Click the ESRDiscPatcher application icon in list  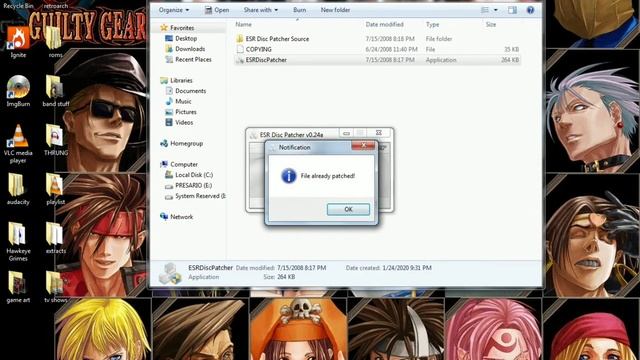pyautogui.click(x=240, y=60)
